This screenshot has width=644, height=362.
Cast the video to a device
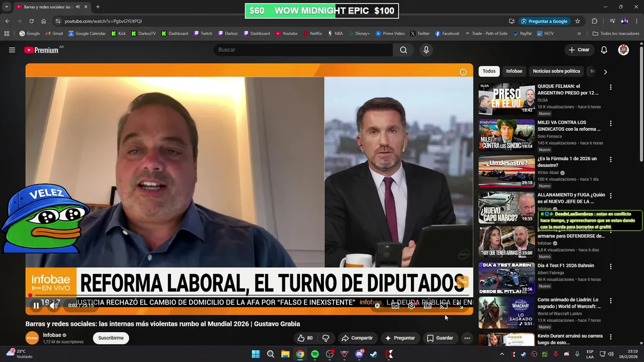(444, 306)
